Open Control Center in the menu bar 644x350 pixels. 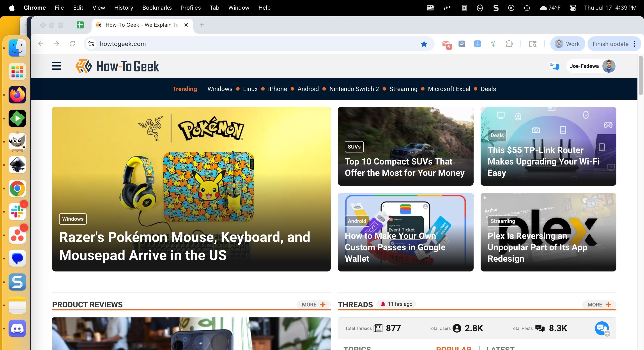click(573, 8)
